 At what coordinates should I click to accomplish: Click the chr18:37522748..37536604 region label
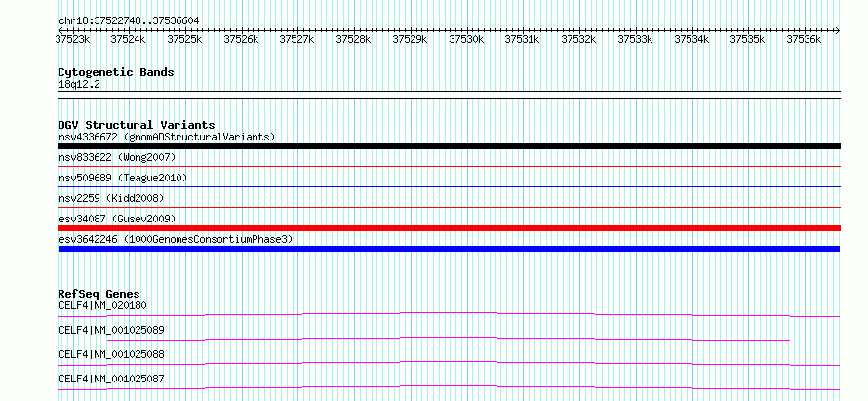(129, 20)
